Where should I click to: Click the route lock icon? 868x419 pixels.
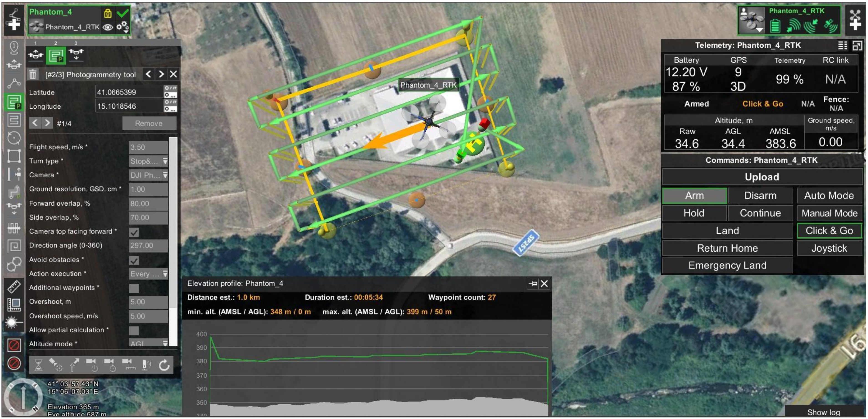click(108, 13)
